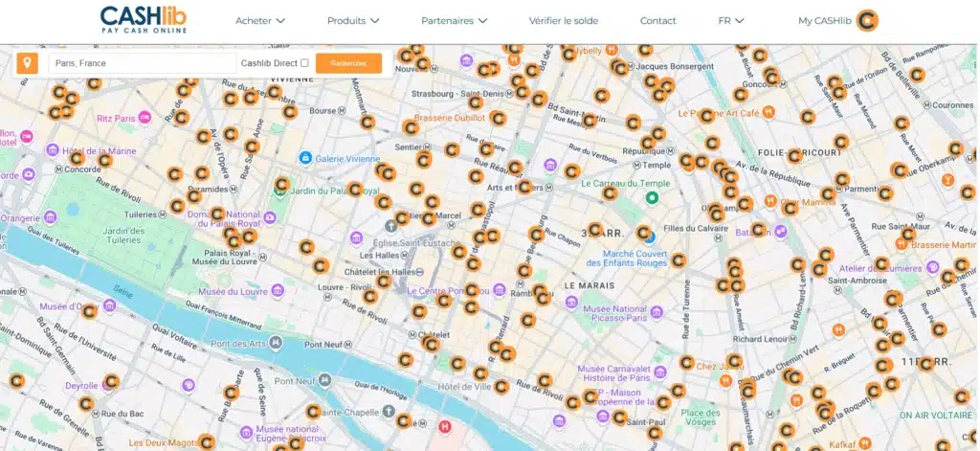
Task: Click the orange location pin icon
Action: click(x=27, y=63)
